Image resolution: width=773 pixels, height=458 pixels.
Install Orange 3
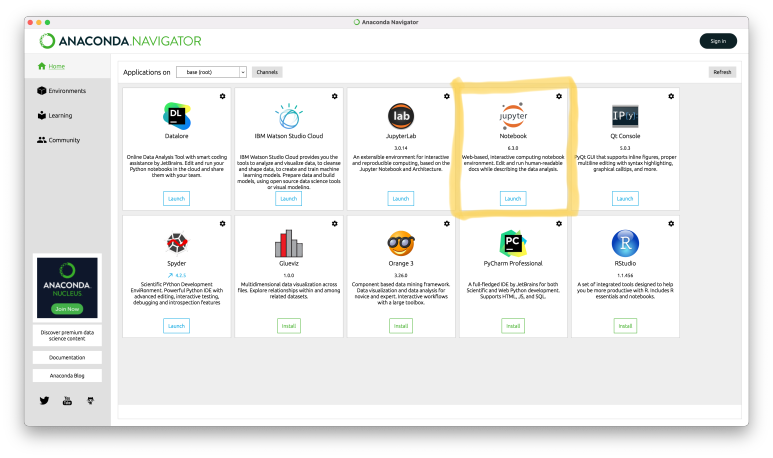tap(401, 326)
